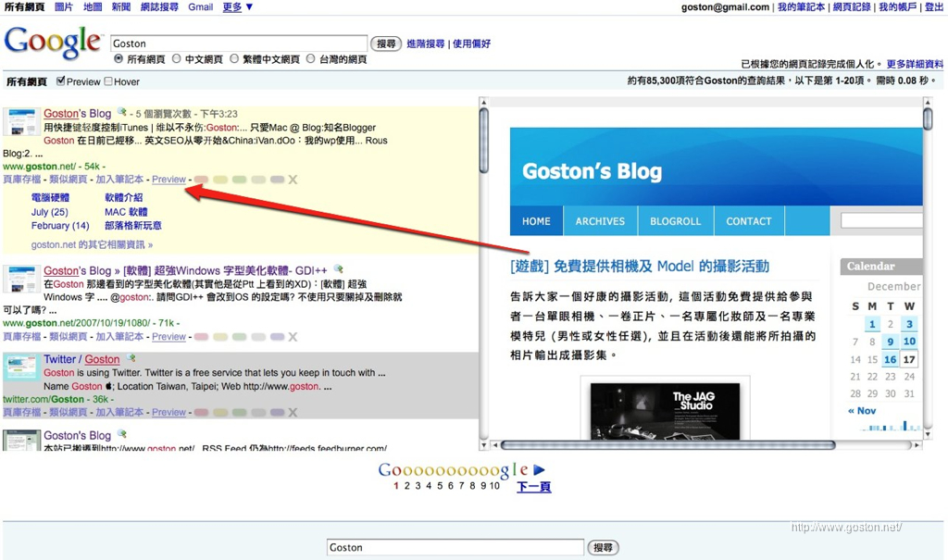Click the bottom search input field
This screenshot has height=560, width=948.
[x=455, y=547]
